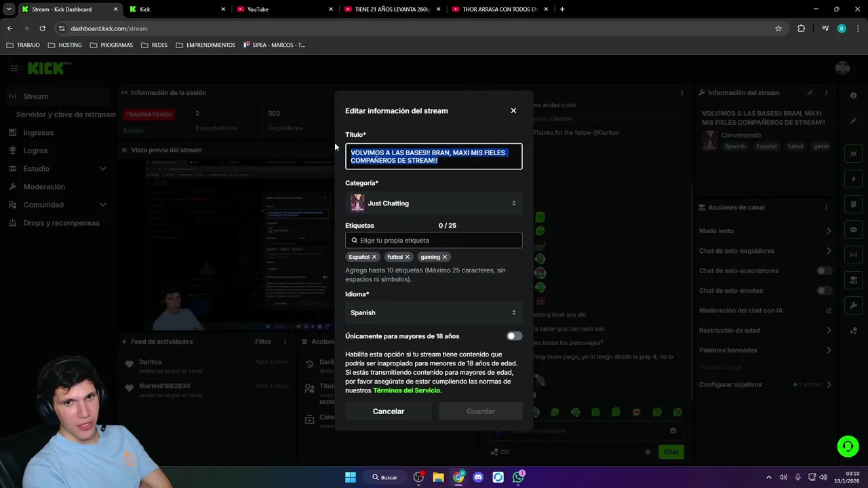Open the Categoría dropdown showing Just Chatting
Screen dimensions: 868x488
(x=434, y=203)
